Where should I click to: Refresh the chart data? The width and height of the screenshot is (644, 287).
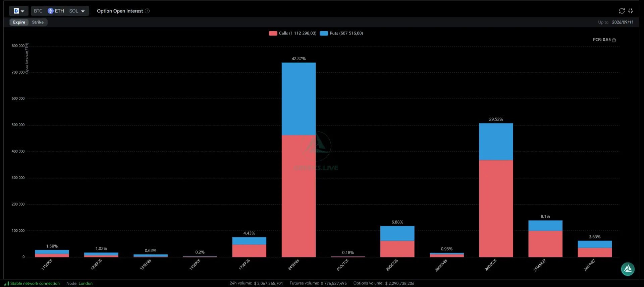pos(622,11)
